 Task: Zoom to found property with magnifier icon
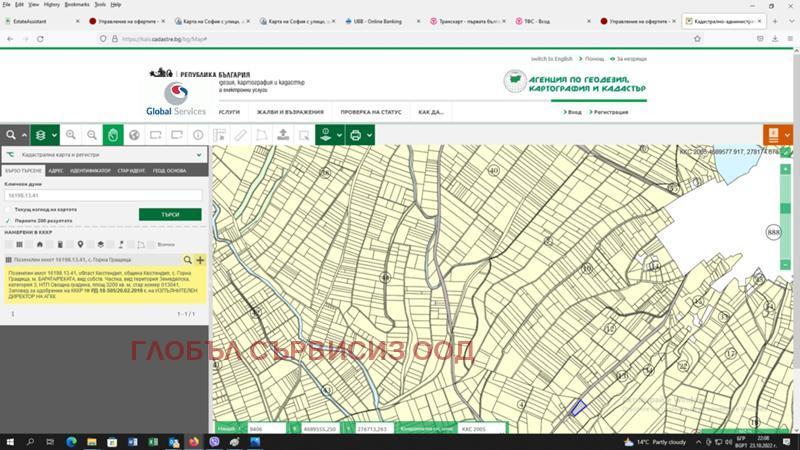pyautogui.click(x=187, y=260)
